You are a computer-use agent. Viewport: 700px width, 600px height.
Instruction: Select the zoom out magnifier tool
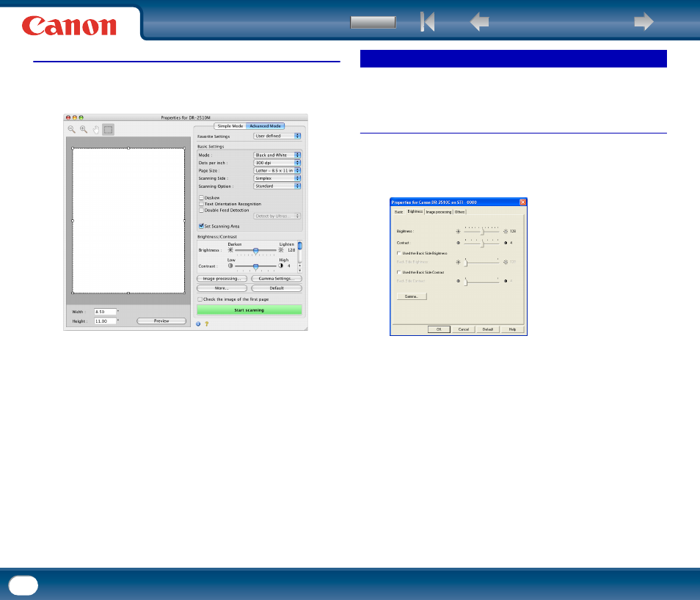[x=71, y=130]
